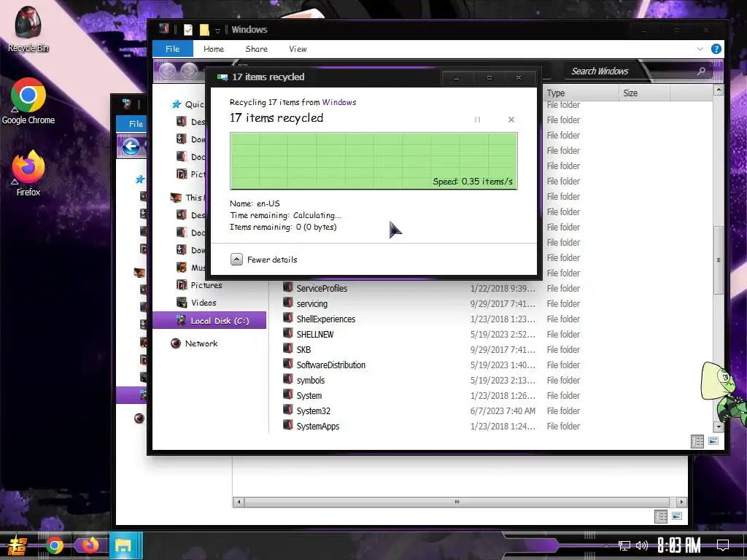Follow the Windows link in recycle dialog

pos(339,102)
